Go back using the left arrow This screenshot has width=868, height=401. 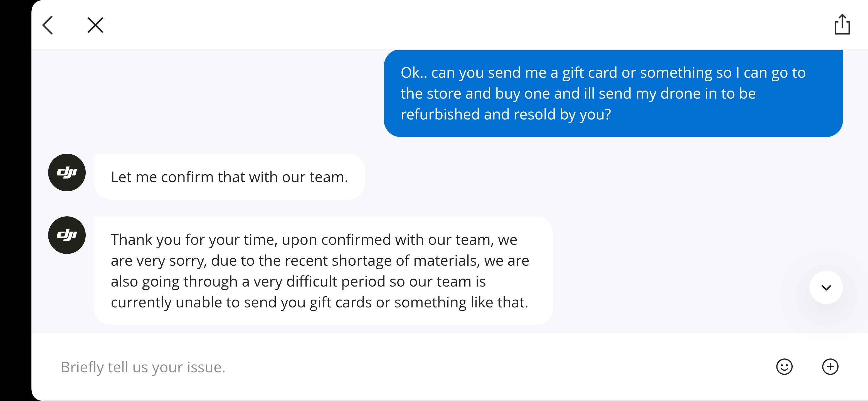pyautogui.click(x=48, y=25)
